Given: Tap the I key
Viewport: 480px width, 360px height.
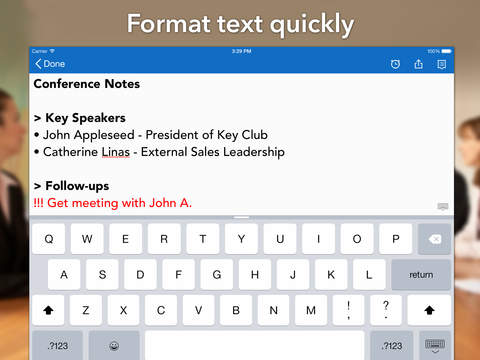Looking at the screenshot, I should [318, 239].
